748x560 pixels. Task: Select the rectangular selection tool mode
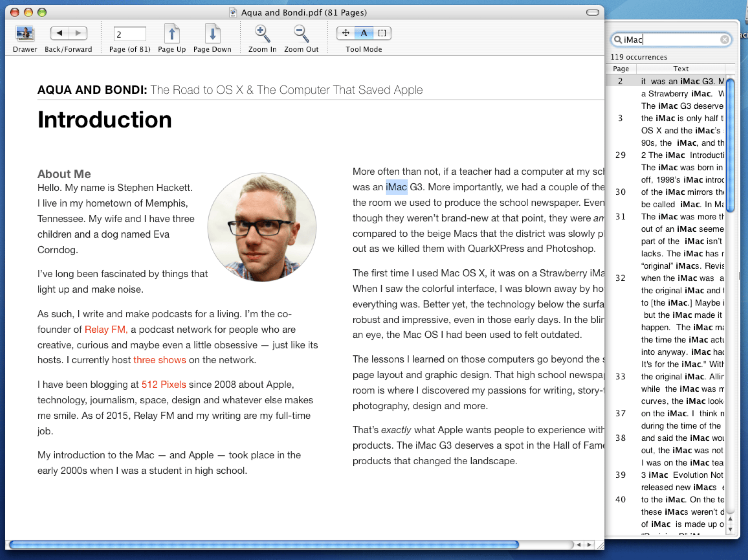[382, 33]
